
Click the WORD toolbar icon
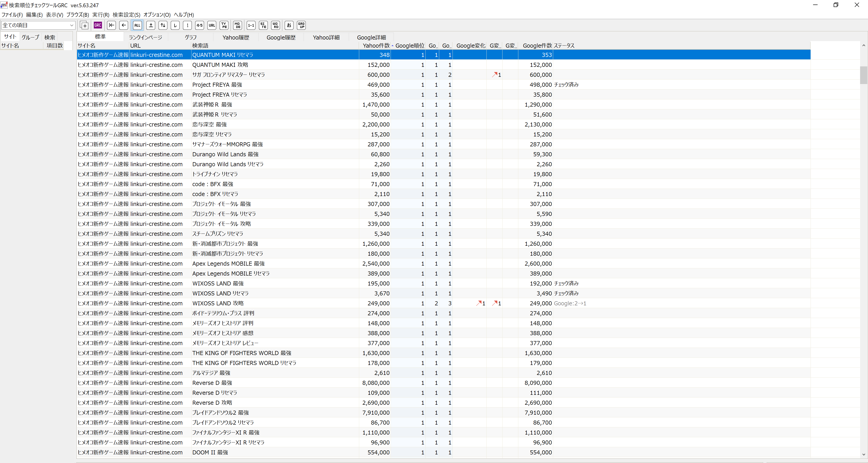pos(275,25)
